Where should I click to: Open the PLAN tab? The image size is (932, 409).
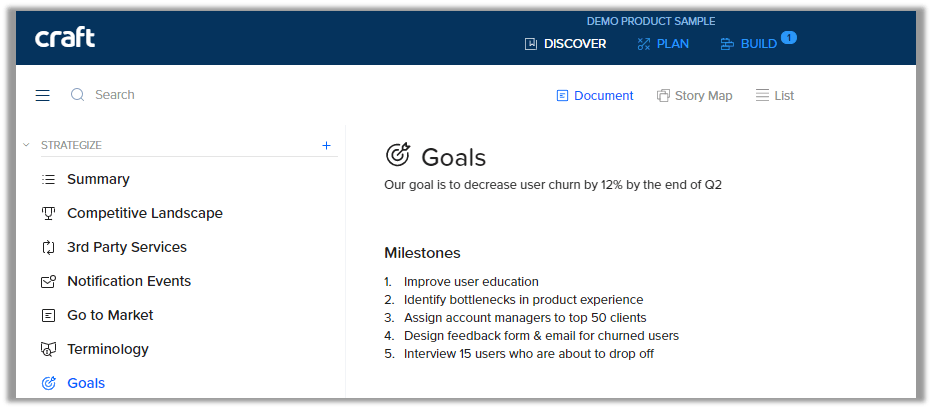pyautogui.click(x=663, y=44)
